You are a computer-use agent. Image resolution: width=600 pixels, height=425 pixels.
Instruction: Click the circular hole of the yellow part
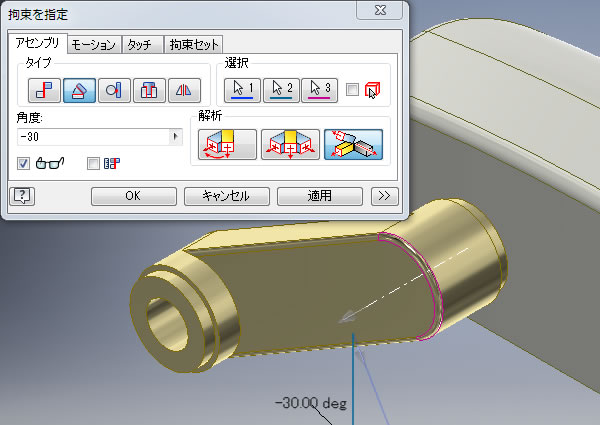[x=167, y=323]
